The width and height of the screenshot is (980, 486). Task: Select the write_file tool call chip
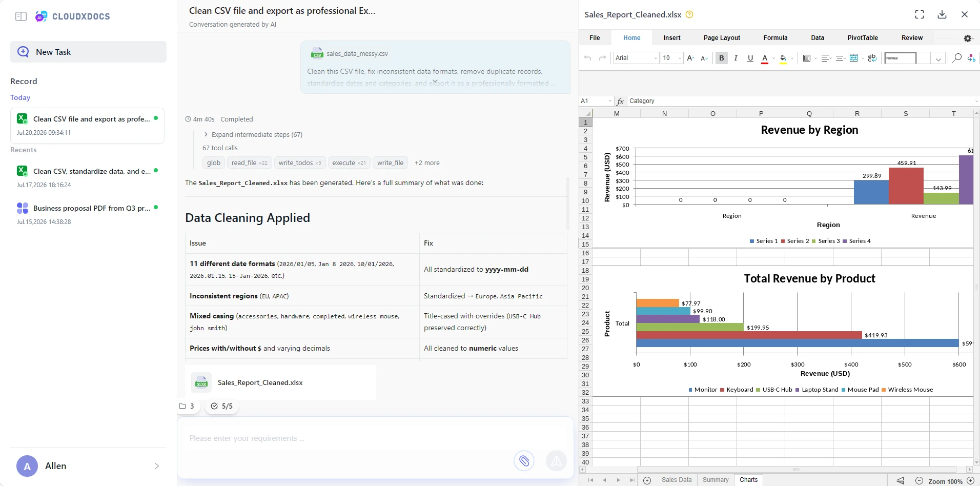click(390, 163)
